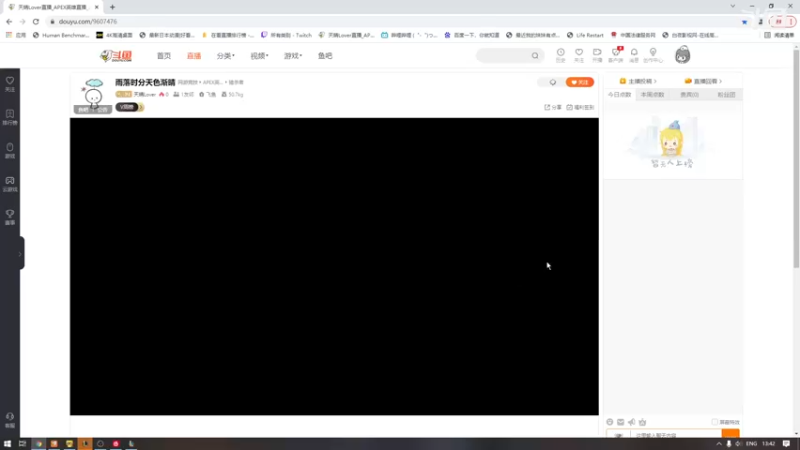Screen dimensions: 800x450
Task: Click the orange 关注 follow button
Action: [580, 82]
